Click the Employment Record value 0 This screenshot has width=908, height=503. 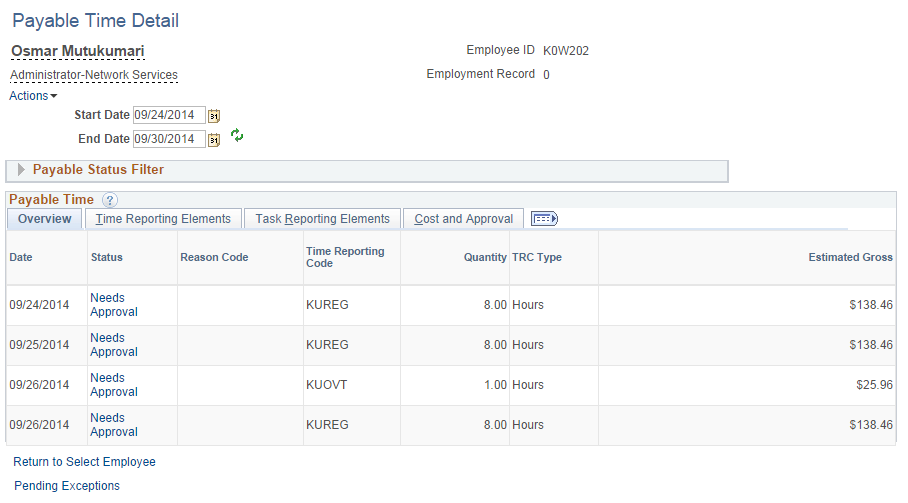(546, 75)
